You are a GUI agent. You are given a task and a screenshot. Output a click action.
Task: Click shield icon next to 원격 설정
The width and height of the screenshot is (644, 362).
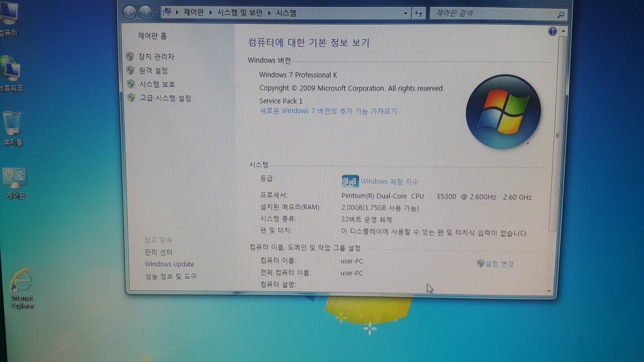coord(130,70)
